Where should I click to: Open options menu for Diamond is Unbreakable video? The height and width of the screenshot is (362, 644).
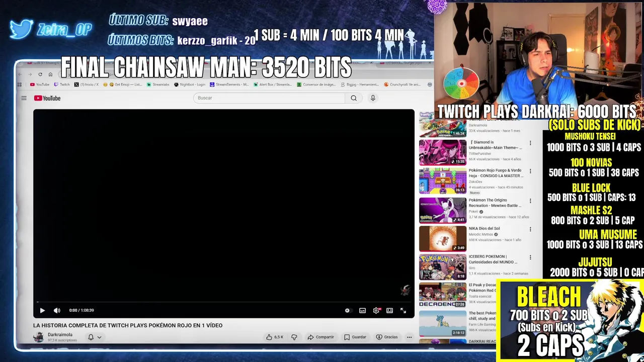click(530, 143)
